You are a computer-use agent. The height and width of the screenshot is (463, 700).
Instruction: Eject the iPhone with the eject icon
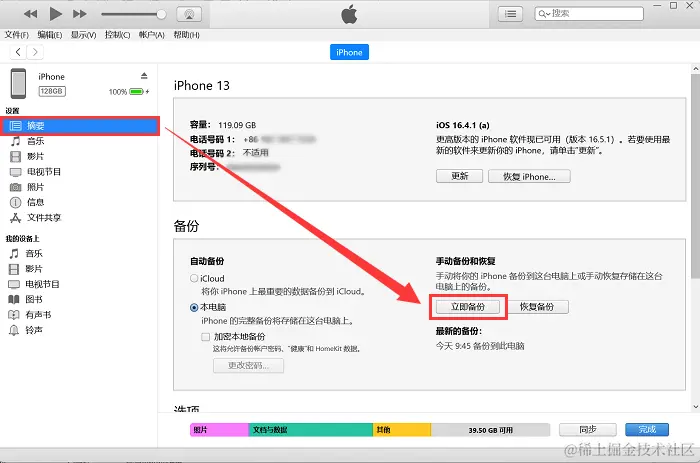(144, 75)
